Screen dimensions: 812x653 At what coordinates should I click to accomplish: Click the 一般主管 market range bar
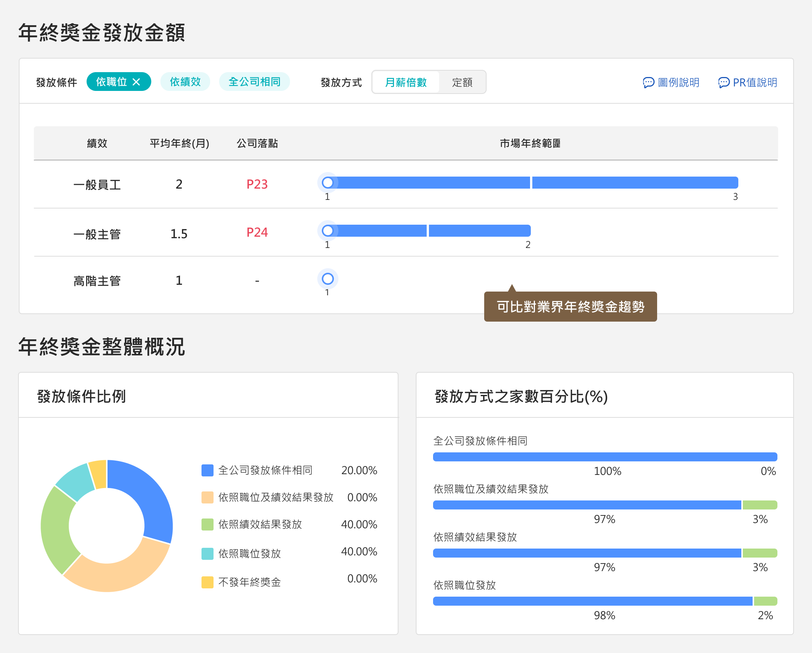point(429,231)
